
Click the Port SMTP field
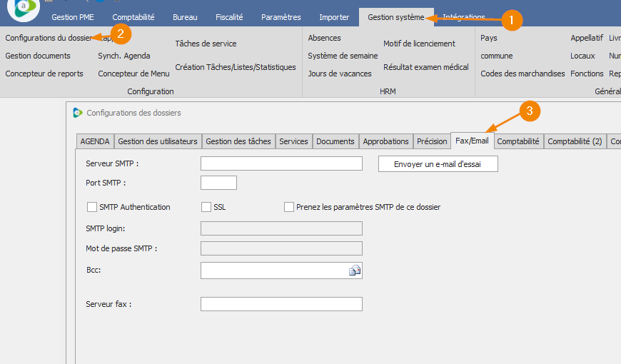click(x=218, y=183)
